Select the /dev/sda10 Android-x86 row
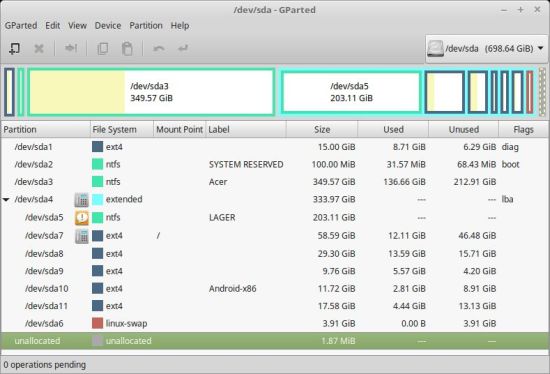The height and width of the screenshot is (374, 550). pos(275,288)
